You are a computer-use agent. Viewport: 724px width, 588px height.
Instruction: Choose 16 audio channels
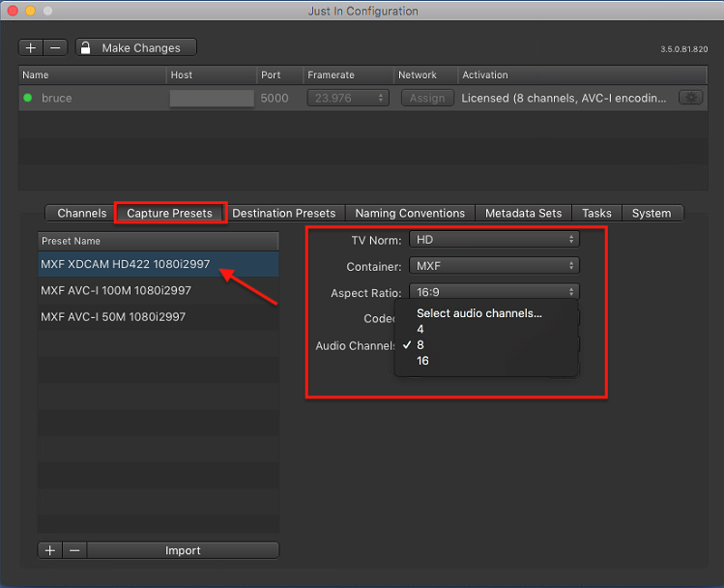point(486,361)
